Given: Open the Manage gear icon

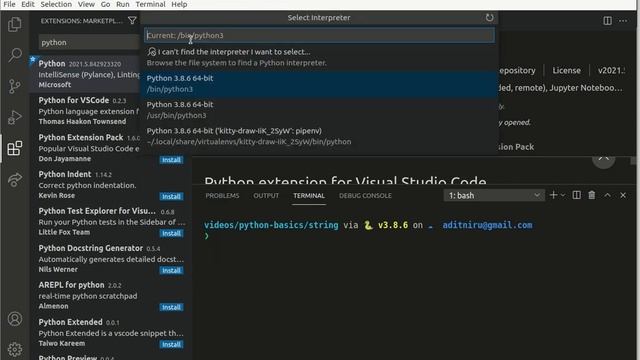Looking at the screenshot, I should 15,349.
